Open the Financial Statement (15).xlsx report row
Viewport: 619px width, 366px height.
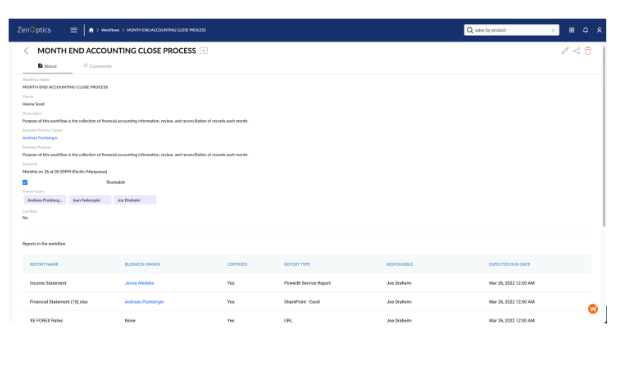(x=307, y=302)
